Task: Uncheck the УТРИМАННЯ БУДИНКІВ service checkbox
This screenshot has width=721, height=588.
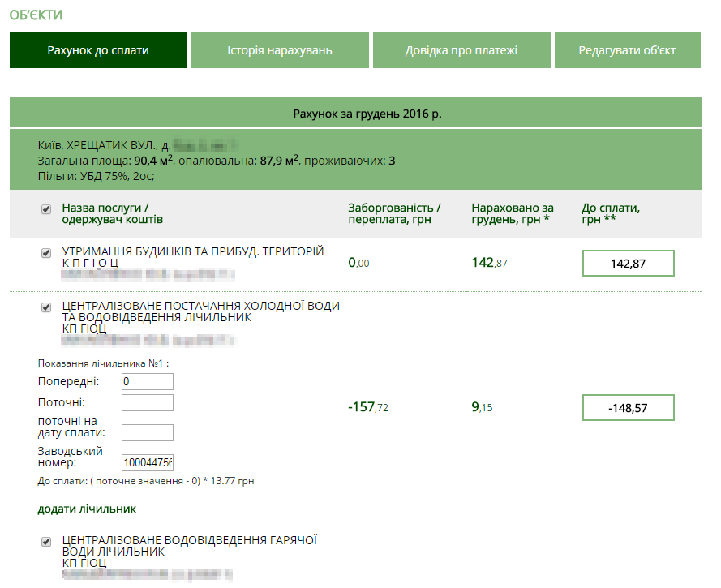Action: (46, 253)
